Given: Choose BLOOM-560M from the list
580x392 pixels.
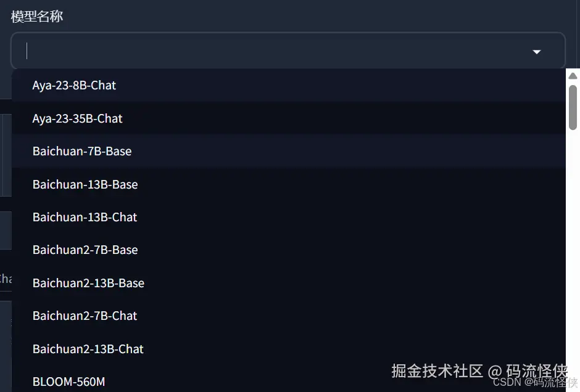Looking at the screenshot, I should [68, 382].
